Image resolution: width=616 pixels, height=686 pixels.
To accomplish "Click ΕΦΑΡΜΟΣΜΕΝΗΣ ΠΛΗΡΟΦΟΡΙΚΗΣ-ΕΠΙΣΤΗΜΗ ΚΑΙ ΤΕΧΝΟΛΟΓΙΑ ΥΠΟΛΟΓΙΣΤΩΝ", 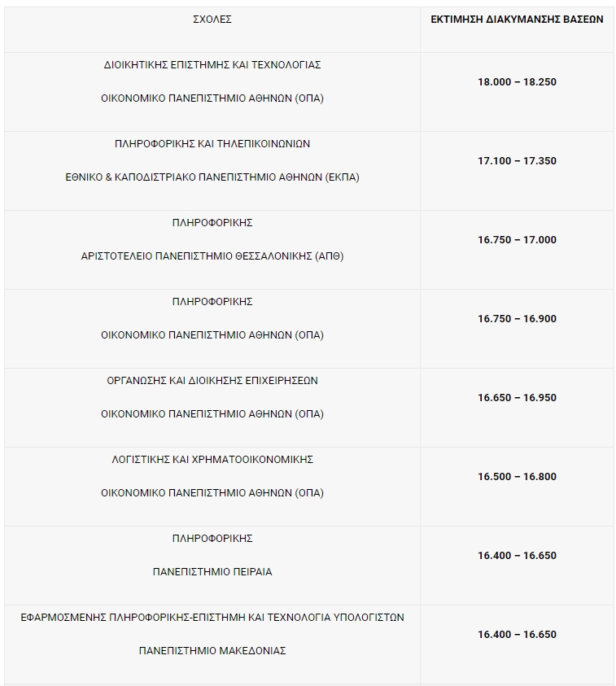I will [x=212, y=618].
